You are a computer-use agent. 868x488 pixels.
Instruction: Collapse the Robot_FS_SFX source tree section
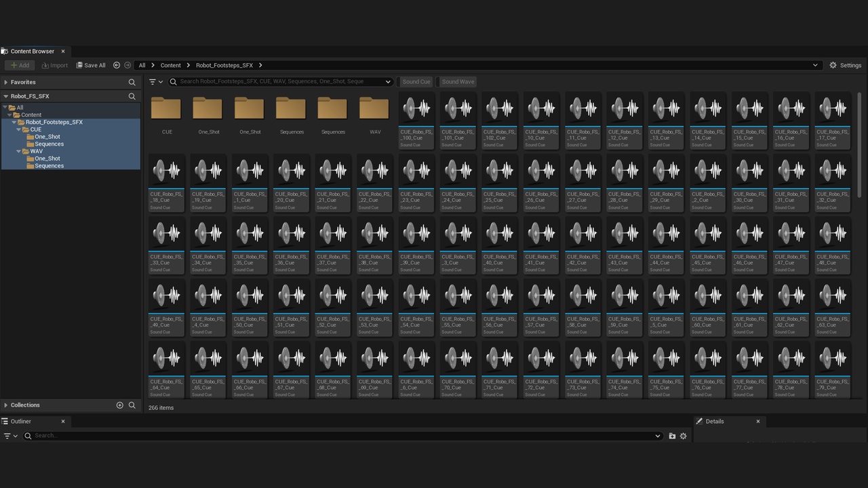6,96
